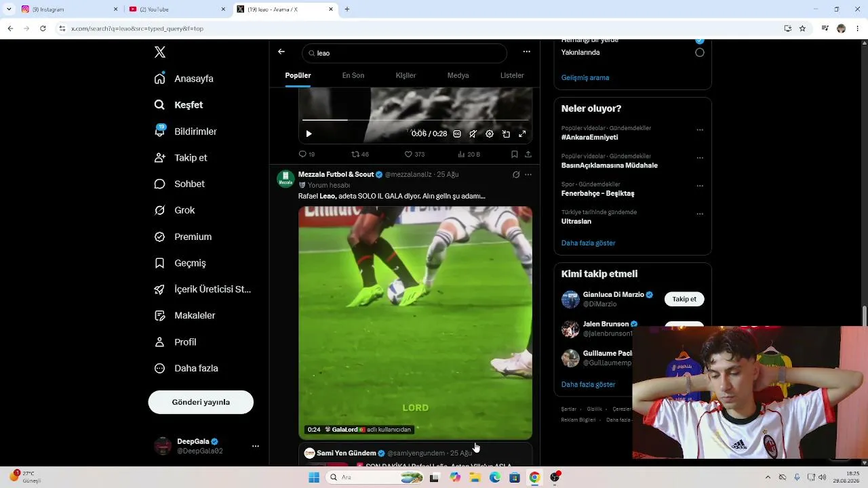Viewport: 868px width, 488px height.
Task: Bookmark the first video post
Action: (x=515, y=155)
